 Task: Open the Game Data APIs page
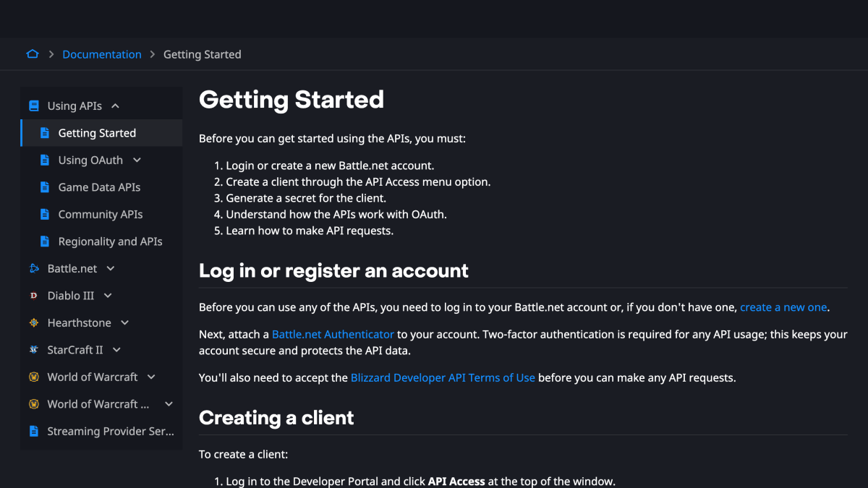tap(99, 187)
